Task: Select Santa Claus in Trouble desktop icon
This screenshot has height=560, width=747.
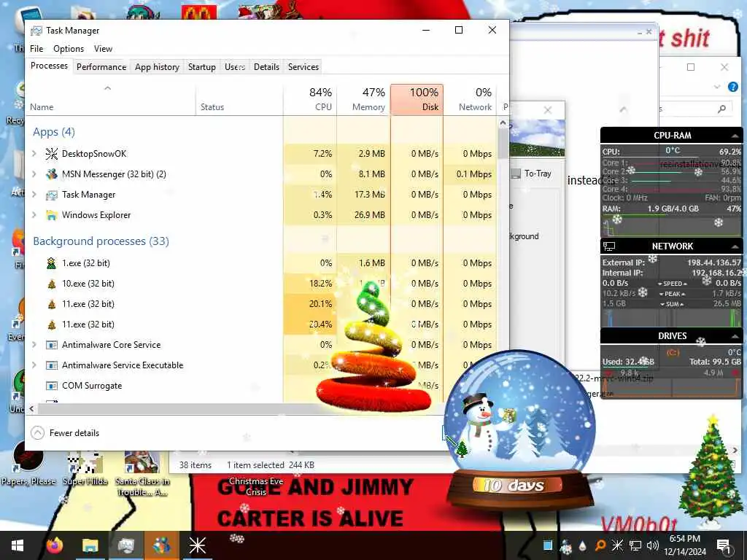Action: pyautogui.click(x=142, y=473)
